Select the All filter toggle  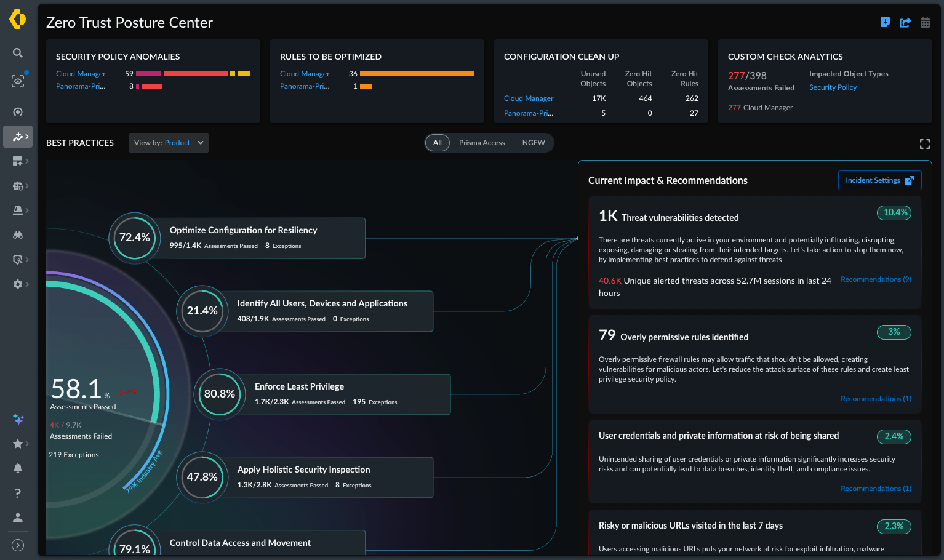pyautogui.click(x=438, y=143)
